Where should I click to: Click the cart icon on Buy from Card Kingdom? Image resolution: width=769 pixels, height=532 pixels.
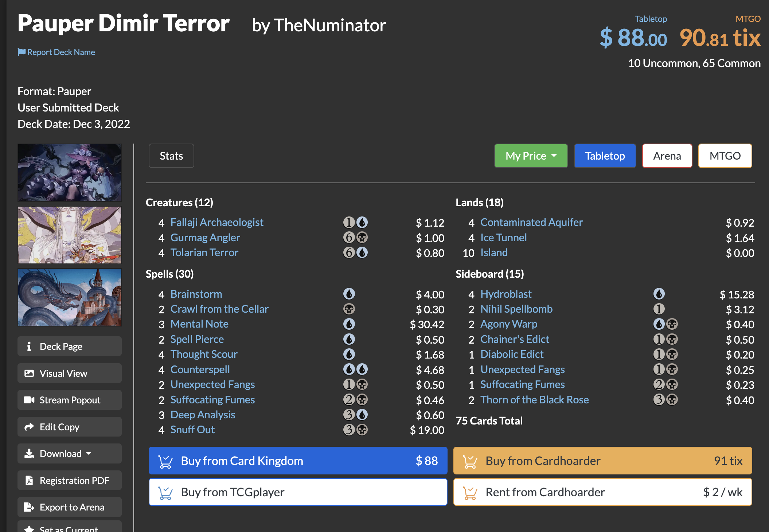pos(165,461)
